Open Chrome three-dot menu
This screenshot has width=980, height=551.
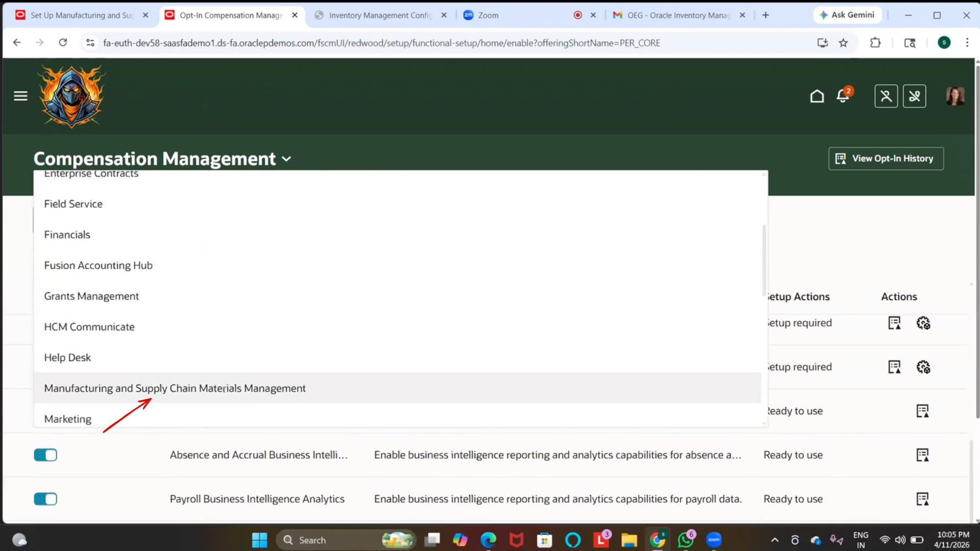[x=967, y=43]
